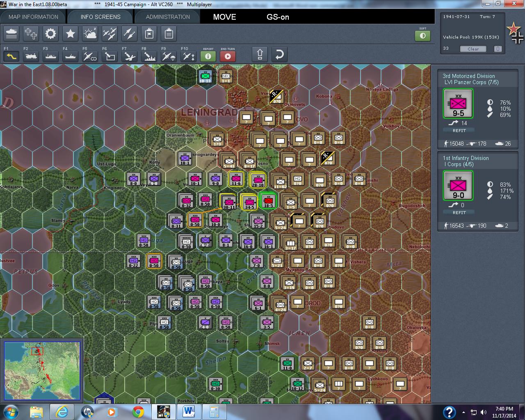525x420 pixels.
Task: Switch to the INFO SCREENS tab
Action: (100, 17)
